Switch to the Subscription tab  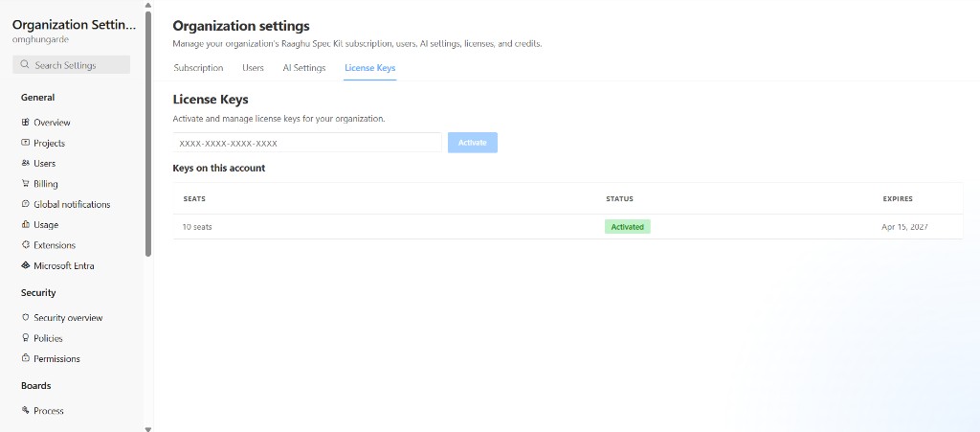pos(198,68)
